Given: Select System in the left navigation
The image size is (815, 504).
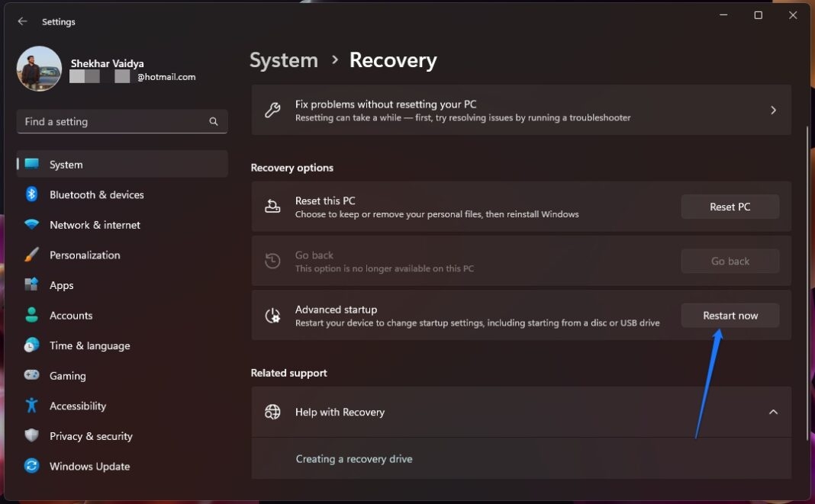Looking at the screenshot, I should click(x=66, y=164).
